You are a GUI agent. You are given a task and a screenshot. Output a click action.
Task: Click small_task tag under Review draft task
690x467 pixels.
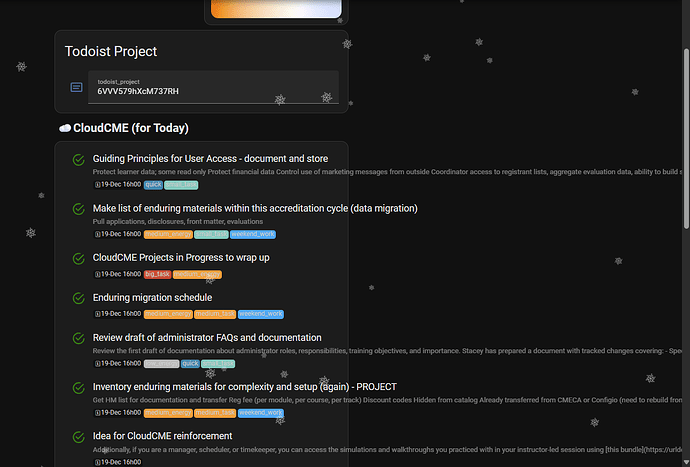click(218, 364)
